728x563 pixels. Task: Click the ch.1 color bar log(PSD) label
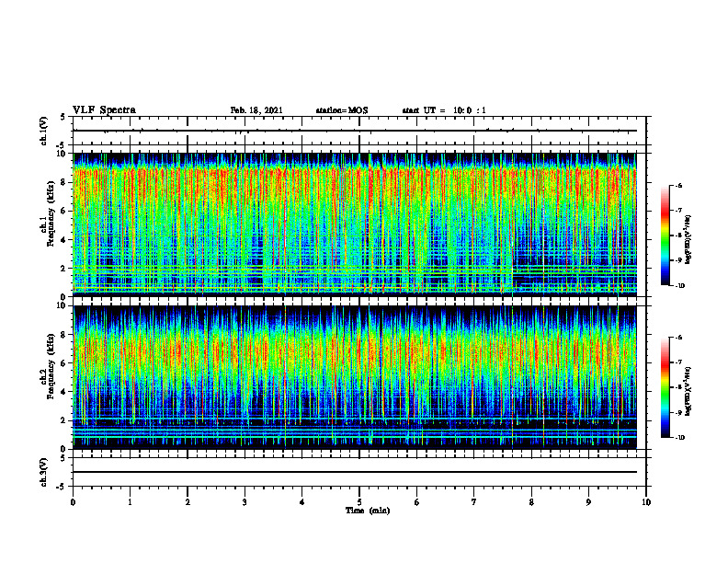[688, 239]
